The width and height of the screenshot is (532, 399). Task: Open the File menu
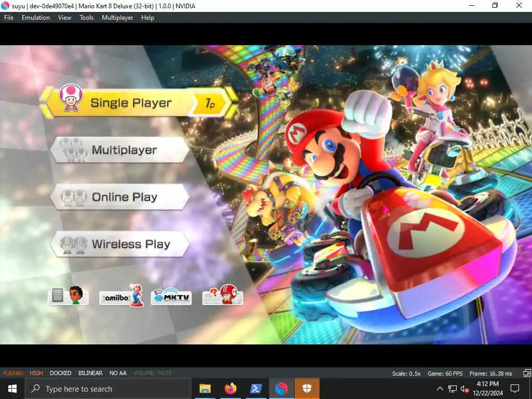(x=9, y=18)
